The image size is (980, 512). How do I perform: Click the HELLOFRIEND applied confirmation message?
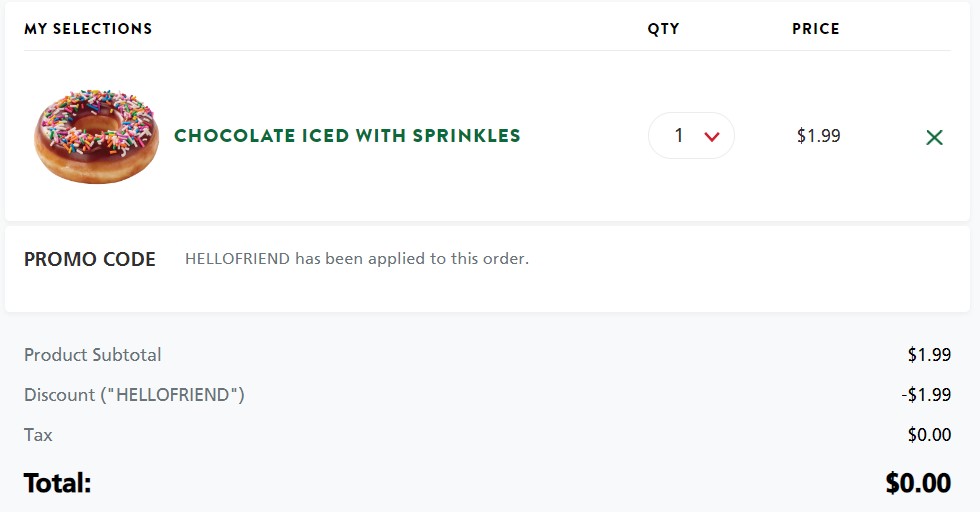point(357,259)
